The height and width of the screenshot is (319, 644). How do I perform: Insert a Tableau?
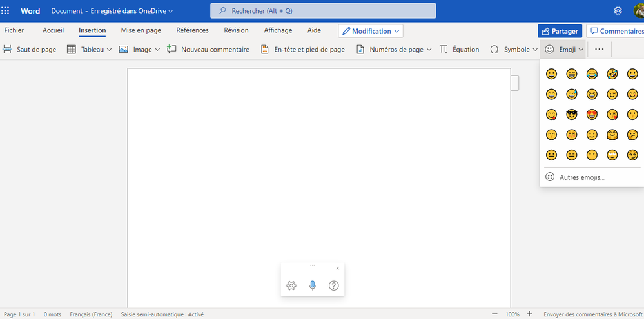pyautogui.click(x=89, y=49)
